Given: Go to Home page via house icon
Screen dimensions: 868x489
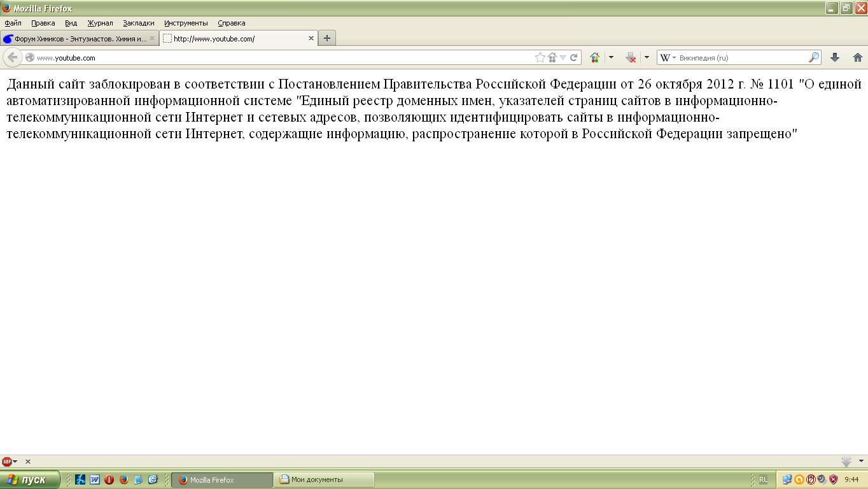Looking at the screenshot, I should coord(857,57).
